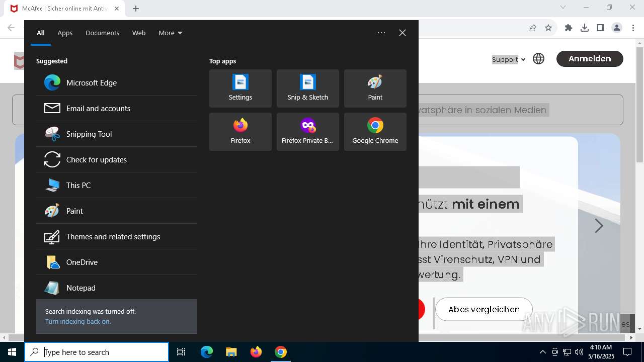The height and width of the screenshot is (362, 644).
Task: Launch Snipping Tool from suggestions
Action: coord(117,134)
